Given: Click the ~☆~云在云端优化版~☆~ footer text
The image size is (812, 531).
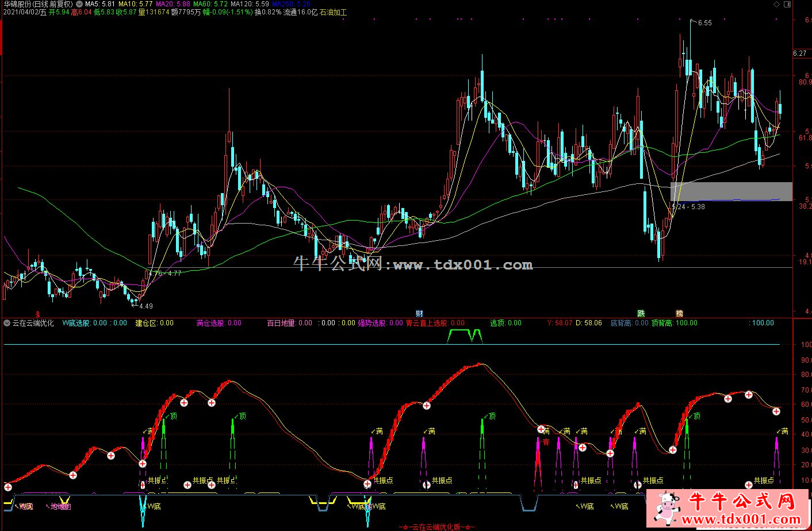Looking at the screenshot, I should pyautogui.click(x=436, y=526).
